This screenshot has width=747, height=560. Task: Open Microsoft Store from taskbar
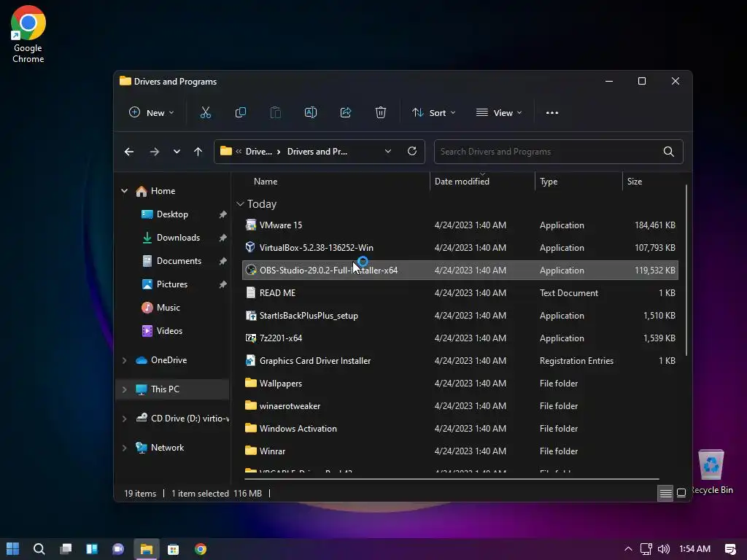tap(174, 549)
